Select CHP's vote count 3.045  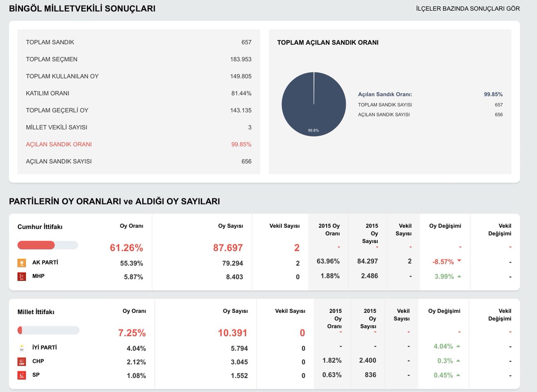coord(239,362)
